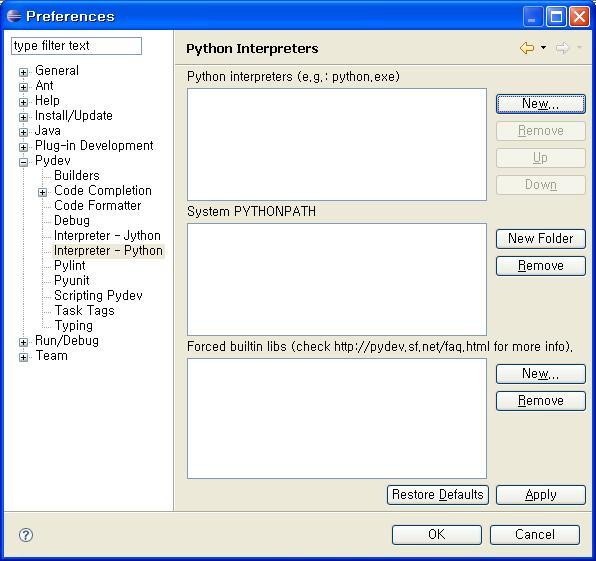Click the back navigation arrow icon
The width and height of the screenshot is (596, 561).
click(527, 48)
